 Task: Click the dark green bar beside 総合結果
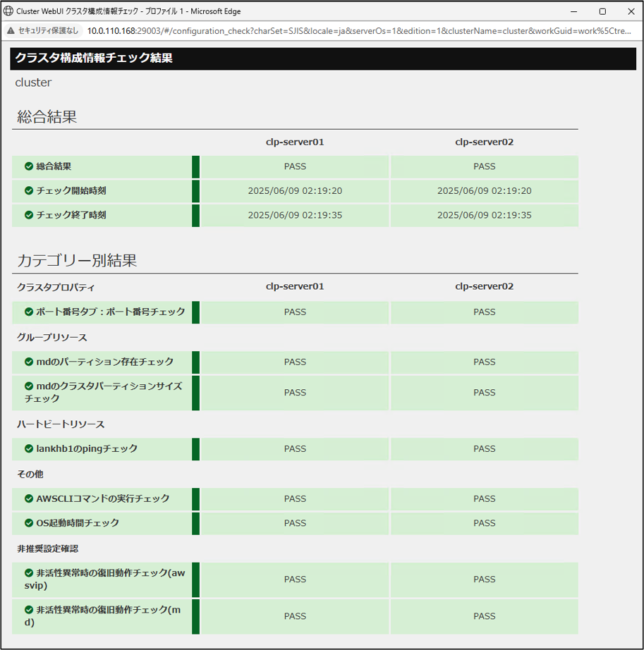coord(196,167)
